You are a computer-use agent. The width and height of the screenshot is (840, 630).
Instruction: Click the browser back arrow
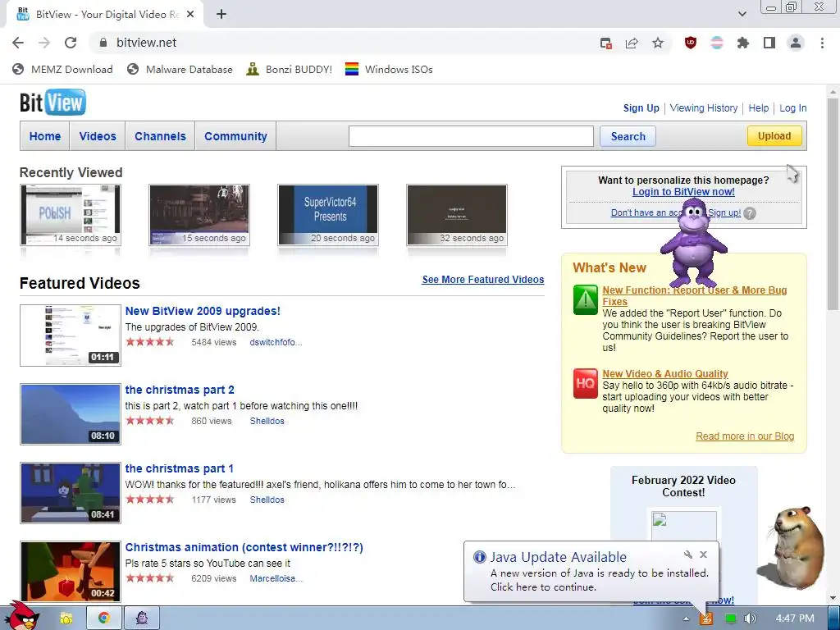(18, 43)
